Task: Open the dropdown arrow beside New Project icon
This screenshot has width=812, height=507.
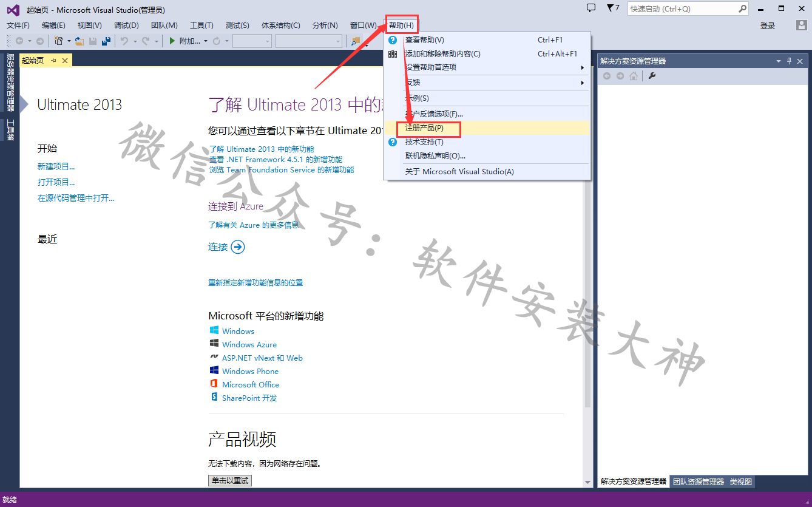Action: [69, 41]
